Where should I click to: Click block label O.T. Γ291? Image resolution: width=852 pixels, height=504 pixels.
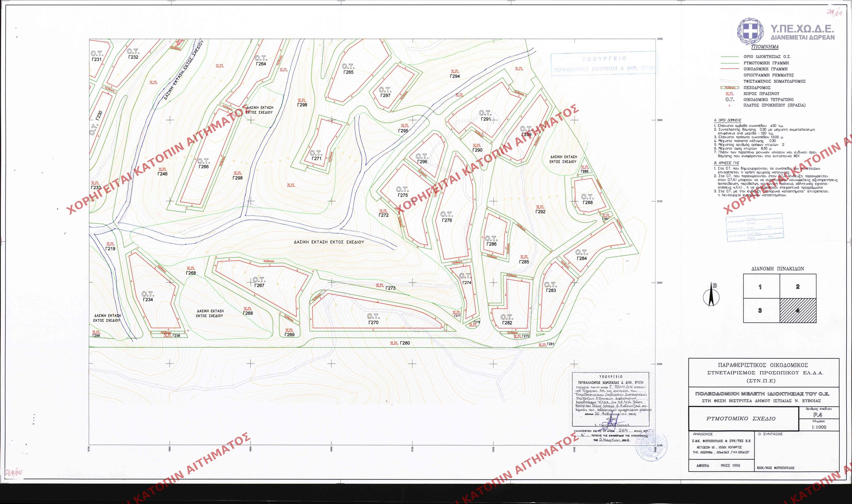pyautogui.click(x=485, y=116)
